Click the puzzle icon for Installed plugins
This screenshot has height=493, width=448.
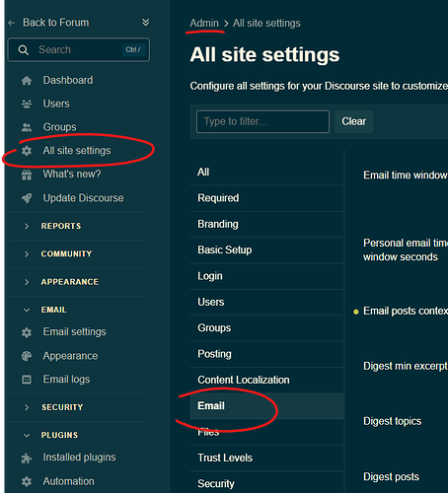click(27, 458)
